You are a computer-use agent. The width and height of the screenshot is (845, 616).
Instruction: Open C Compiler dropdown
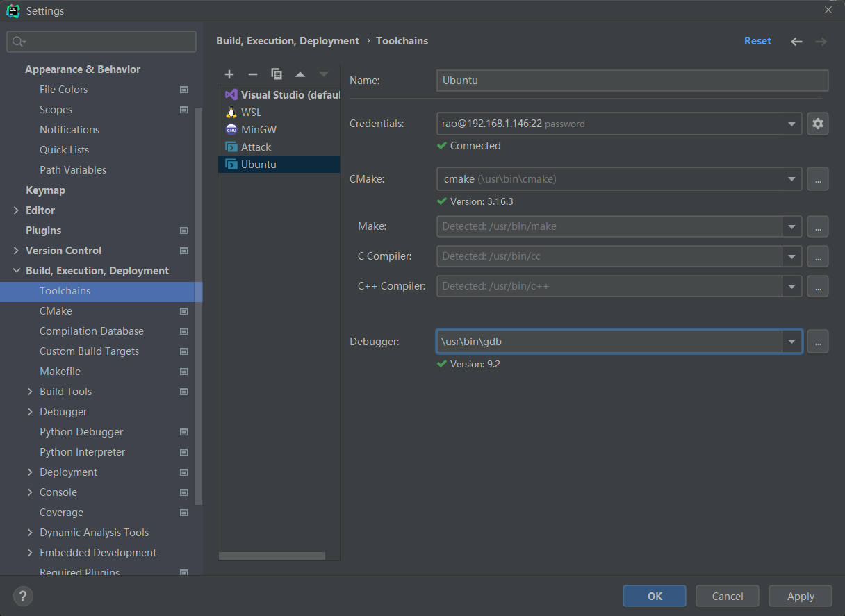tap(791, 256)
